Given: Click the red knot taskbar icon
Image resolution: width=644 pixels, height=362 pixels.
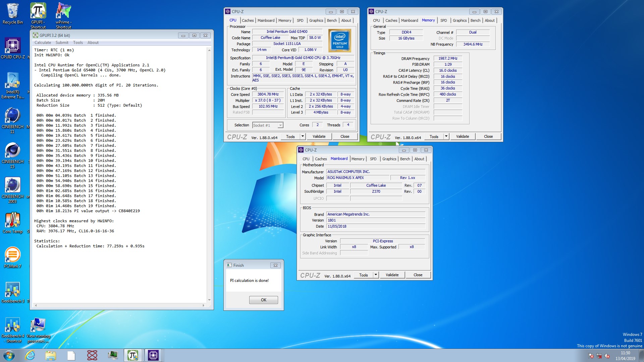Looking at the screenshot, I should [x=92, y=355].
